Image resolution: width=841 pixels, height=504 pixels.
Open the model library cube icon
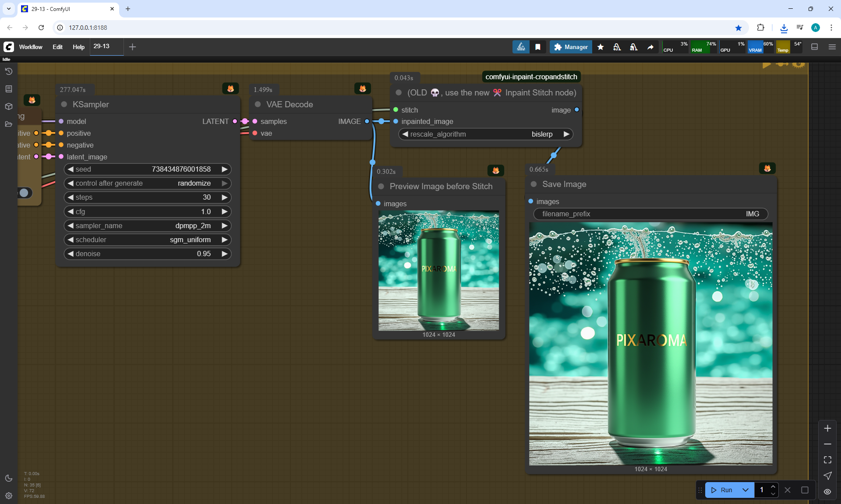click(x=9, y=106)
